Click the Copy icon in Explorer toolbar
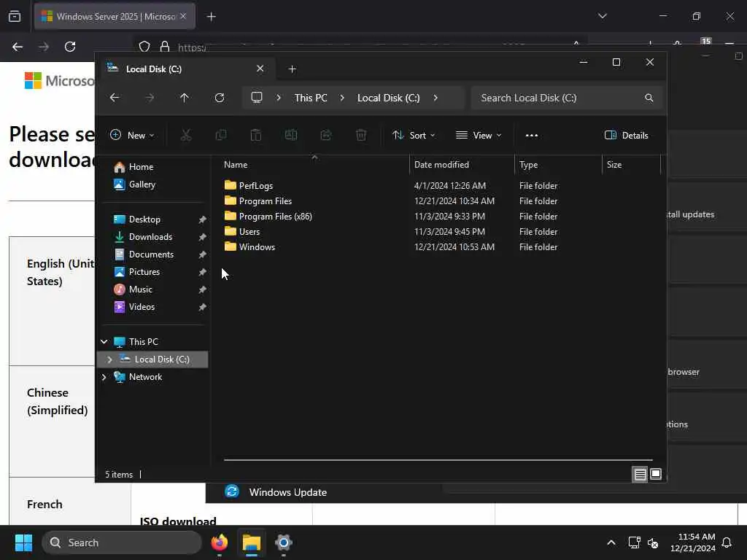747x560 pixels. pyautogui.click(x=220, y=135)
